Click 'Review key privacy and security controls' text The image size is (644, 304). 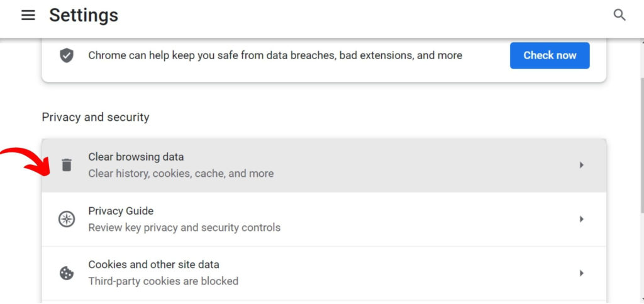tap(184, 227)
